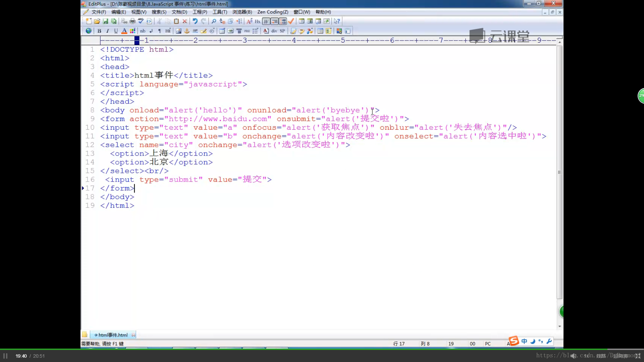Open the color palette grid dropdown
Screen dimensions: 644x362
coord(132,31)
